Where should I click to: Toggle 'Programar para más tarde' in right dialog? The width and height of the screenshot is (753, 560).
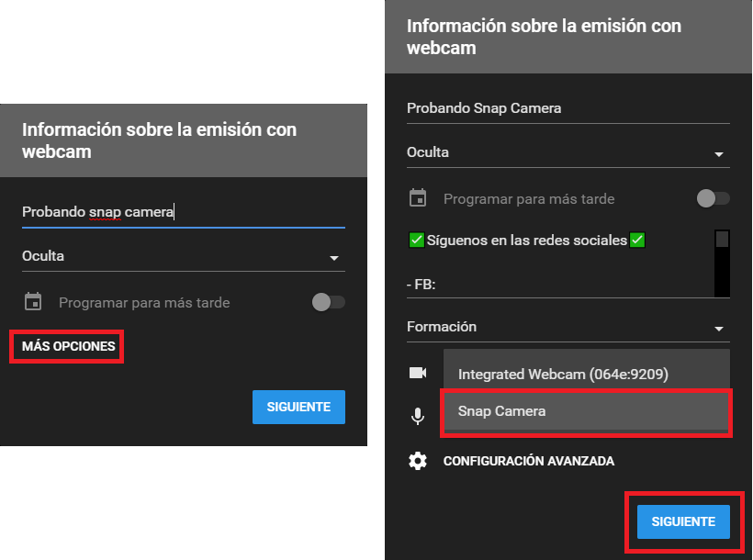[714, 198]
